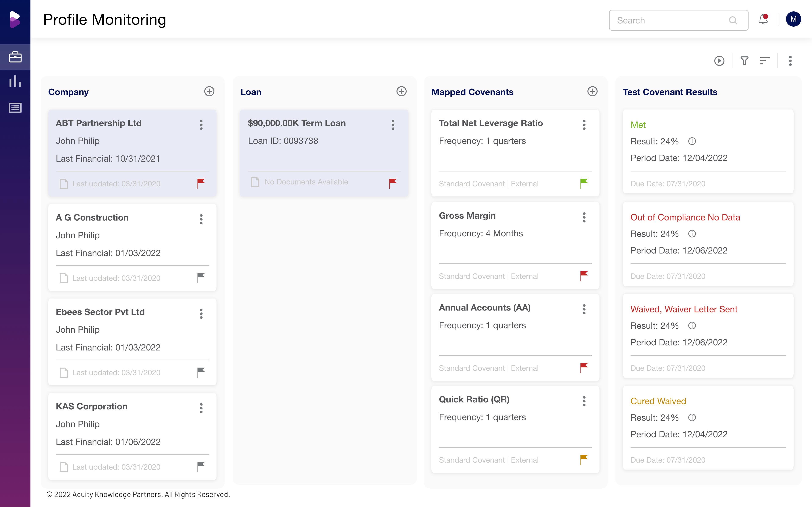This screenshot has width=812, height=507.
Task: Open the briefcase portfolio sidebar icon
Action: [15, 57]
